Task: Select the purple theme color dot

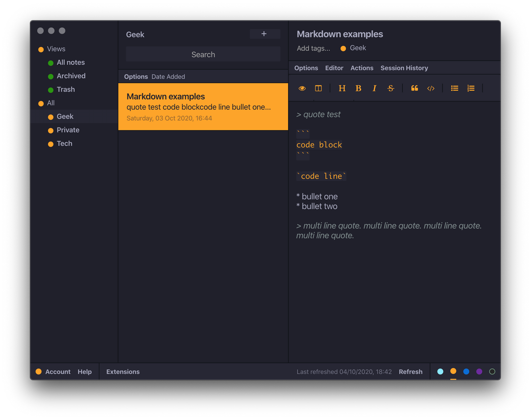Action: pyautogui.click(x=479, y=372)
